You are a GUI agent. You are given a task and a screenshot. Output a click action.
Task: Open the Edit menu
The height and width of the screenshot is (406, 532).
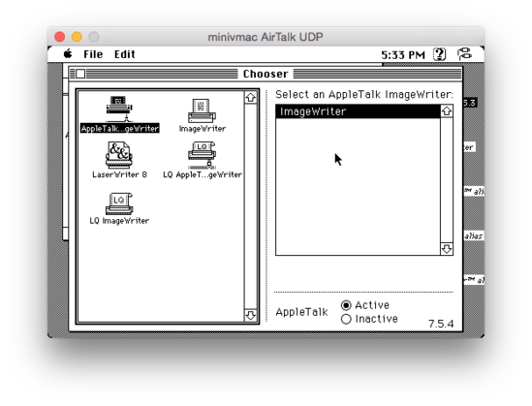click(x=124, y=54)
